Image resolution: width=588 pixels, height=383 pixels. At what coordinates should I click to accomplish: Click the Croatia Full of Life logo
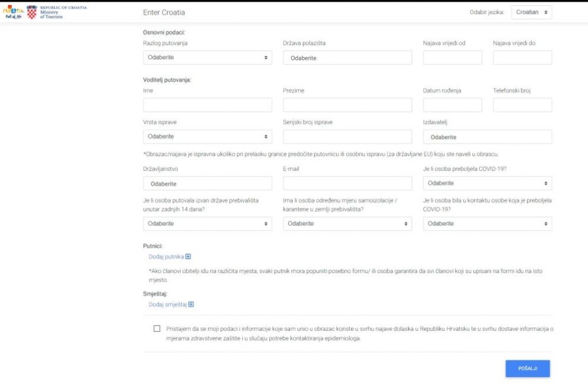(x=14, y=12)
